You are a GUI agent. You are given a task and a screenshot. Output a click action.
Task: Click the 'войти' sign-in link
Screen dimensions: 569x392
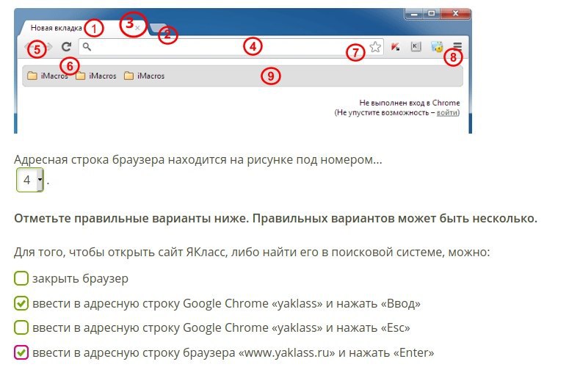tap(446, 112)
